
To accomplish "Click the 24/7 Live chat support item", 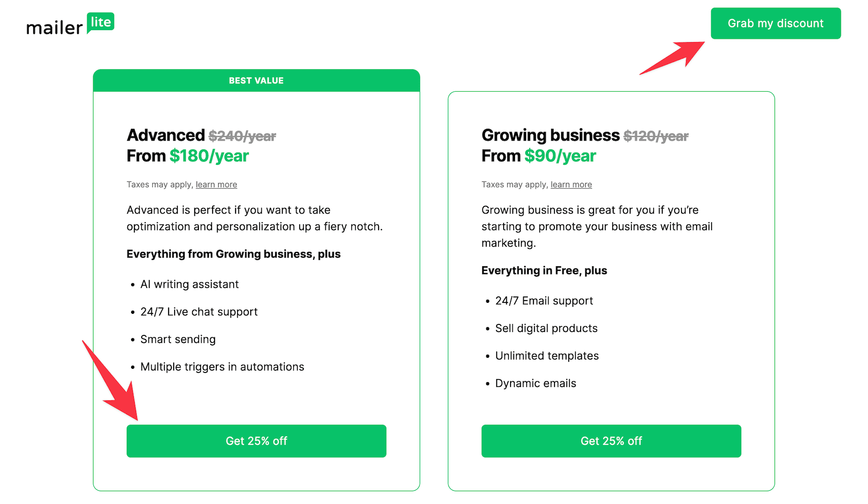I will coord(199,312).
